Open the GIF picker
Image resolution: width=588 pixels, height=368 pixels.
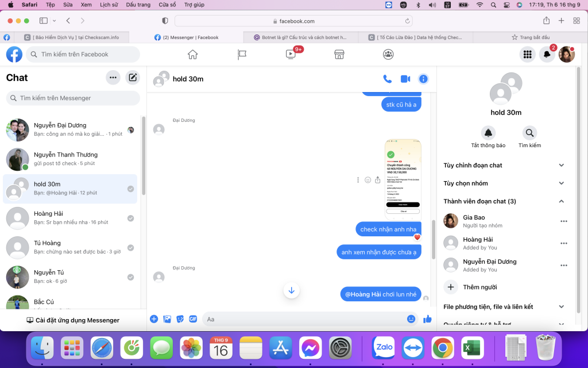coord(193,319)
